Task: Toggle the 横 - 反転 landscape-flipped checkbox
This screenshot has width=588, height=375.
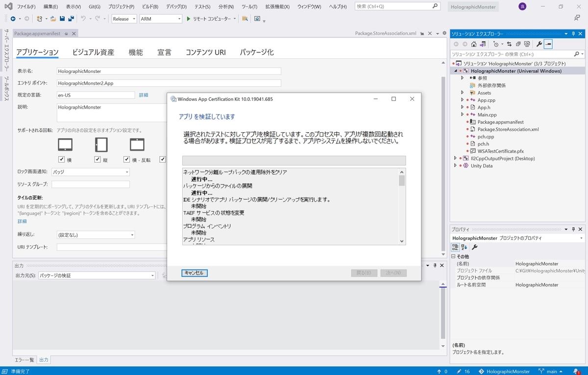Action: 126,160
